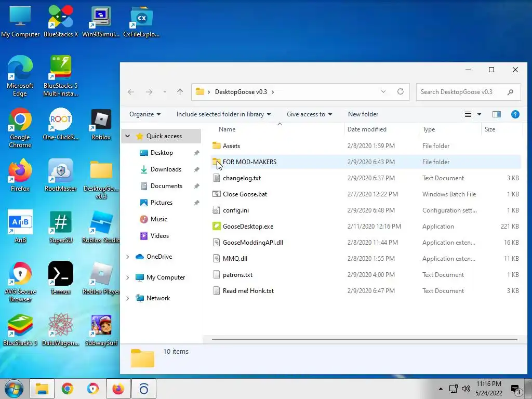Open BlueStacks 5 Multi-Instance shortcut
This screenshot has width=532, height=399.
[x=61, y=76]
